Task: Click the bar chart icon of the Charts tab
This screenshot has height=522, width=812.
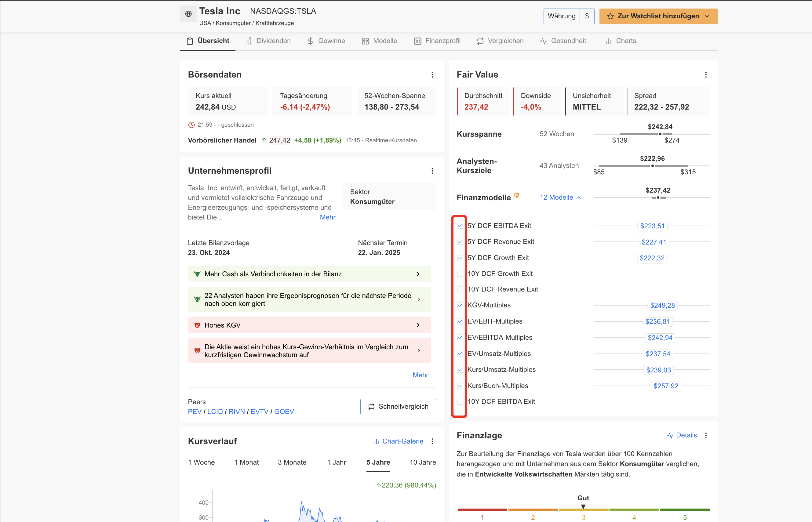Action: point(608,41)
